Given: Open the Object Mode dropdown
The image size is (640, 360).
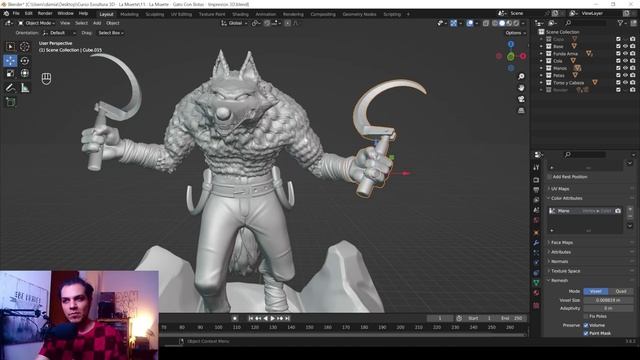Looking at the screenshot, I should tap(36, 23).
